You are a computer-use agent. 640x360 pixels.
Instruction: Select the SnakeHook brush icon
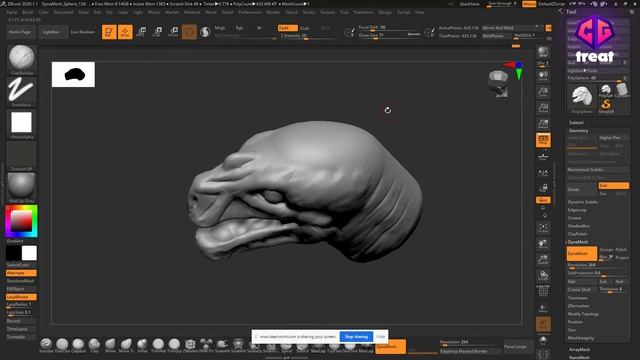coord(222,345)
